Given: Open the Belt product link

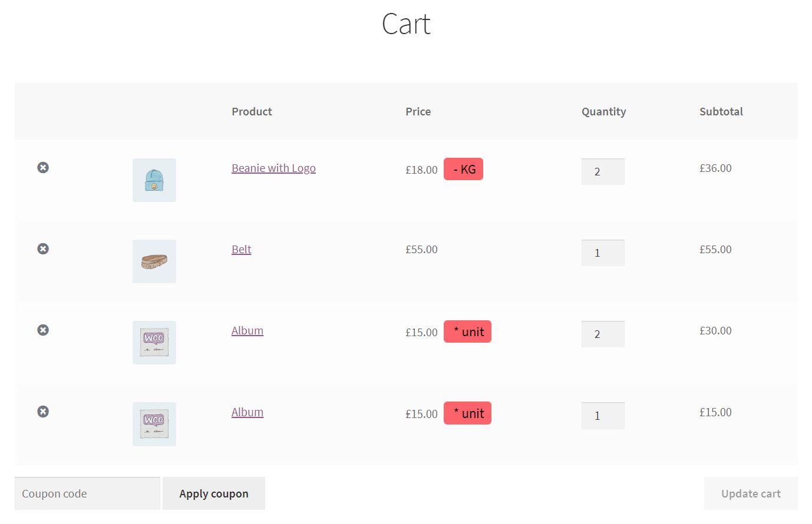Looking at the screenshot, I should pos(241,250).
